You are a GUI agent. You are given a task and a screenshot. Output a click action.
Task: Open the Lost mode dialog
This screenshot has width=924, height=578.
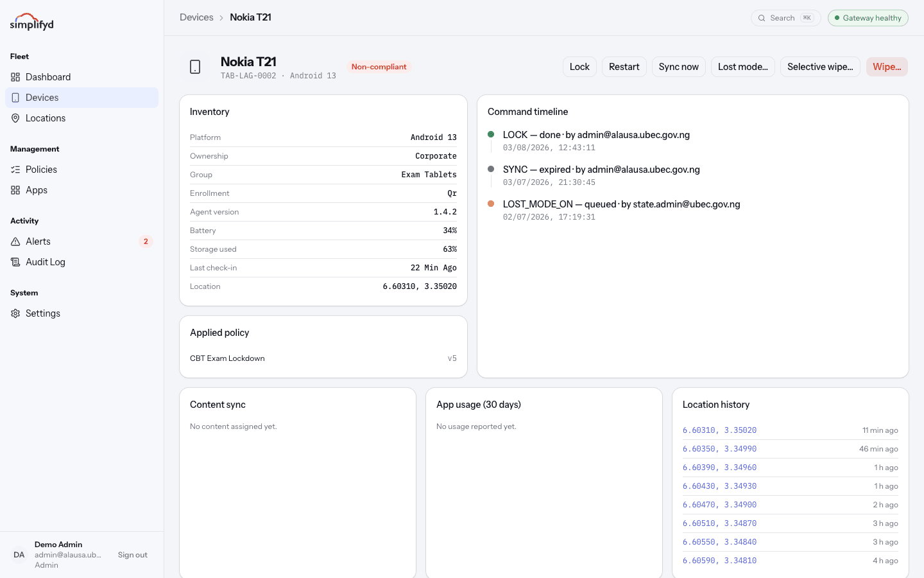click(x=743, y=67)
